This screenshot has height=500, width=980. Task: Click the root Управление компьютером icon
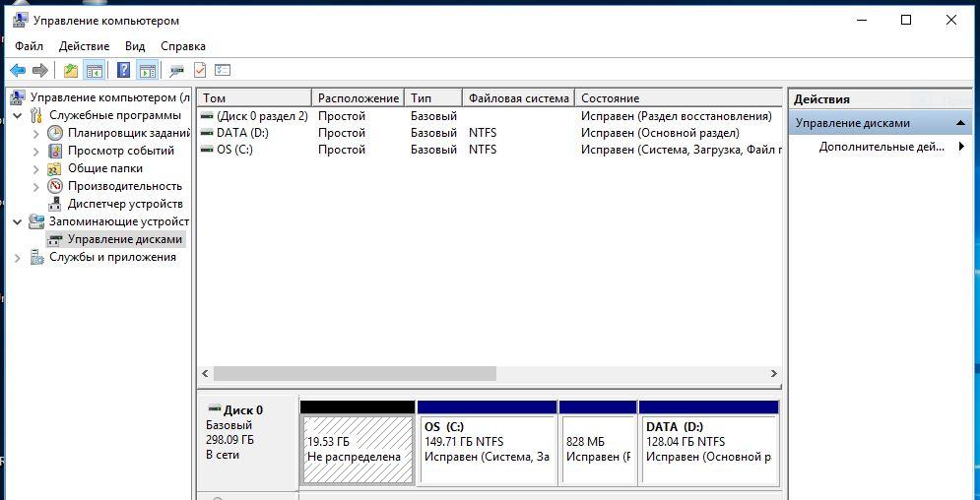[x=19, y=97]
